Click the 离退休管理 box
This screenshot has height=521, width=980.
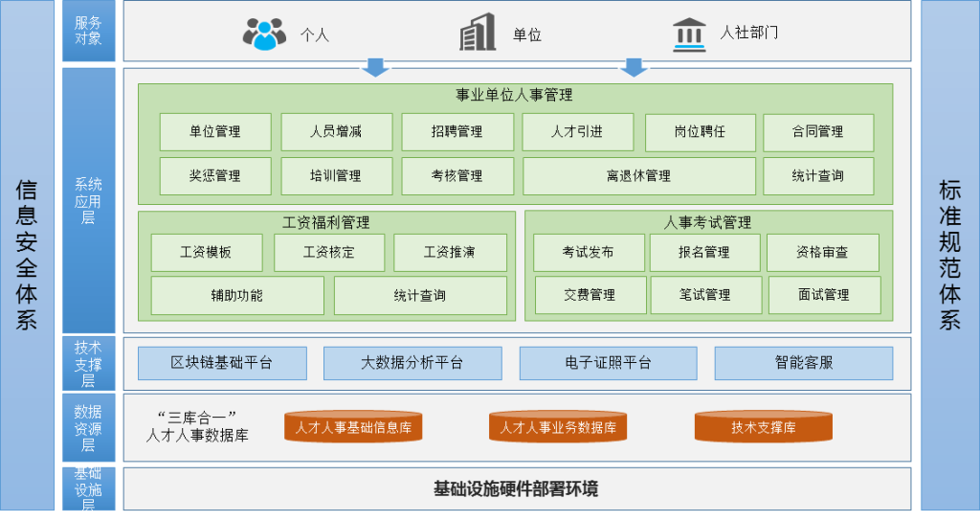[638, 176]
